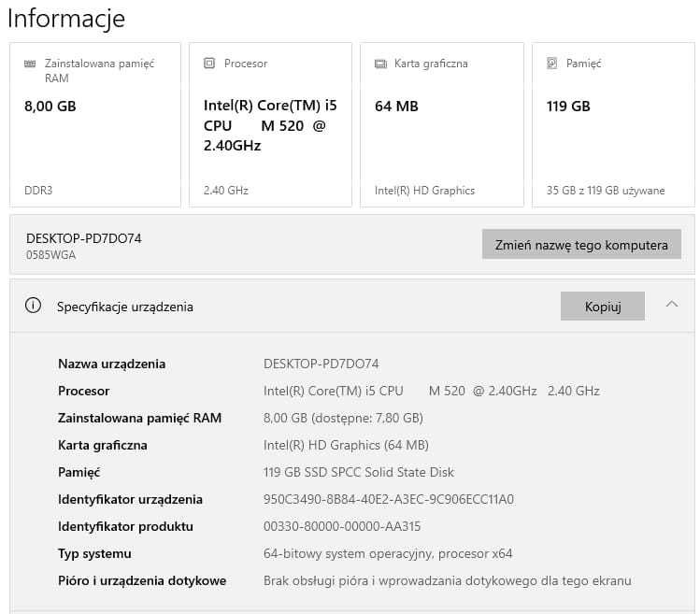The image size is (700, 614).
Task: Select '64-bitowy system operacyjny, procesor x64' value
Action: click(x=388, y=553)
